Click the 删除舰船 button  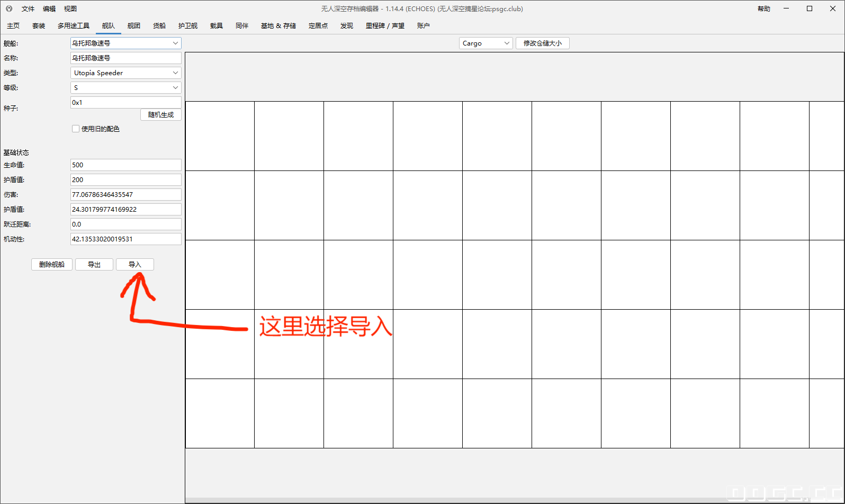[x=52, y=265]
